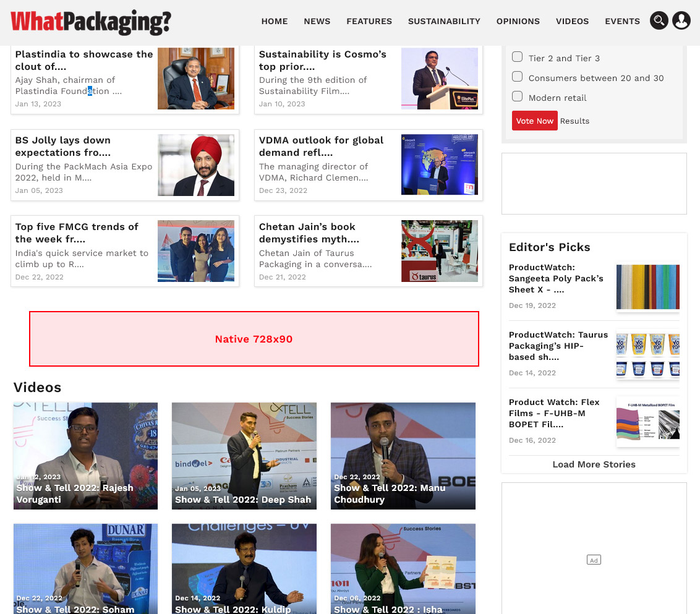Click the Native 728x90 ad banner
This screenshot has width=700, height=614.
254,339
